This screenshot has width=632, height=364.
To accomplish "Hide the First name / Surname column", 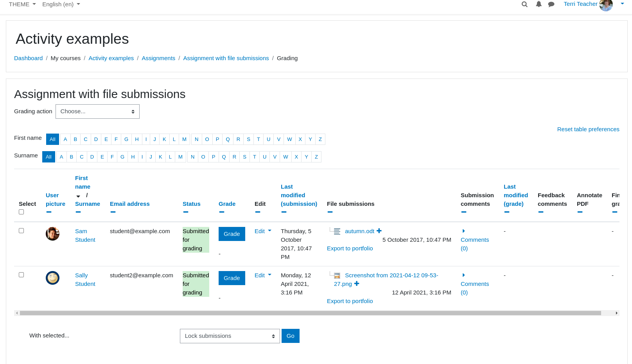I will pos(78,212).
